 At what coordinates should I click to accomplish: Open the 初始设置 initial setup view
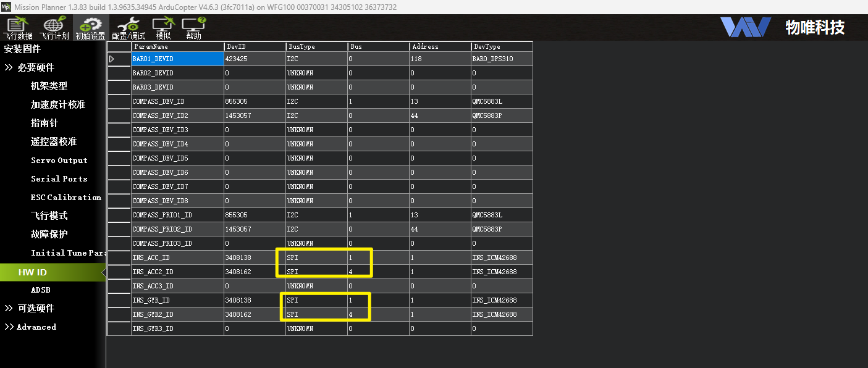(x=91, y=28)
